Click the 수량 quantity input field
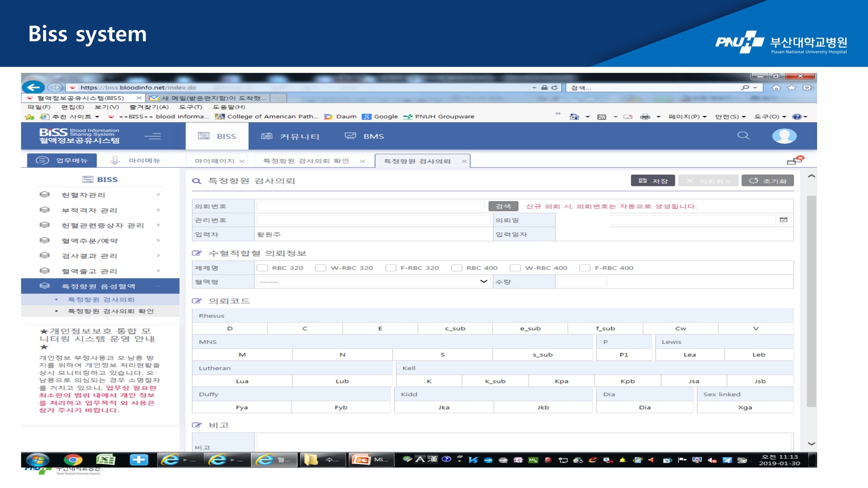Image resolution: width=868 pixels, height=488 pixels. 582,282
